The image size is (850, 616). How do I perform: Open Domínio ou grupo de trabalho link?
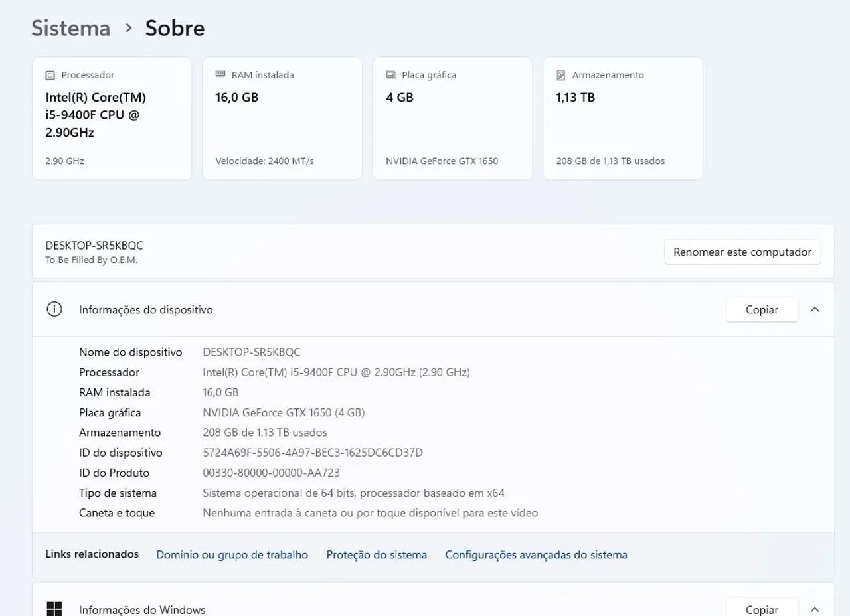coord(232,554)
